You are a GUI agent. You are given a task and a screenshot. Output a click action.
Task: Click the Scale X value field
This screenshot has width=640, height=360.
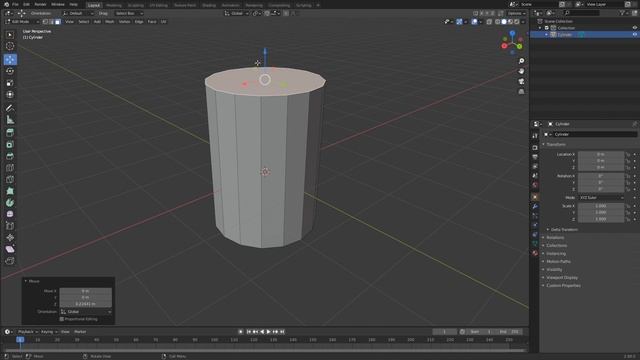(x=601, y=206)
